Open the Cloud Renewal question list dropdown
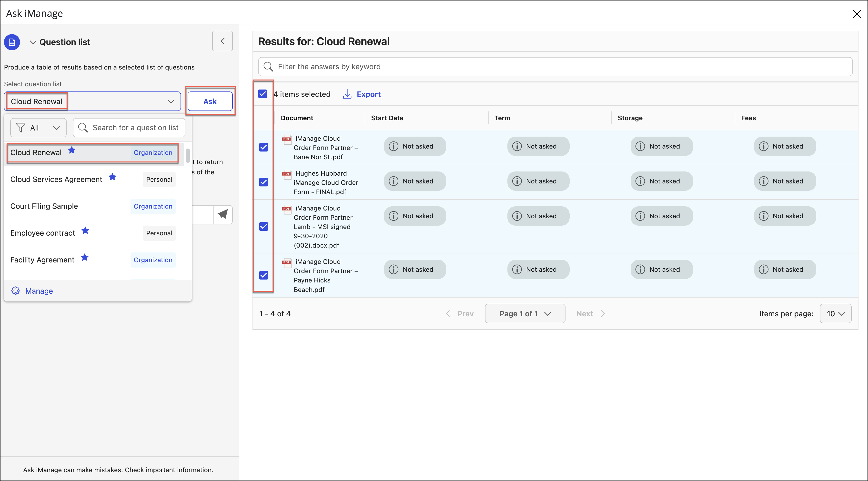Image resolution: width=868 pixels, height=481 pixels. click(x=93, y=101)
